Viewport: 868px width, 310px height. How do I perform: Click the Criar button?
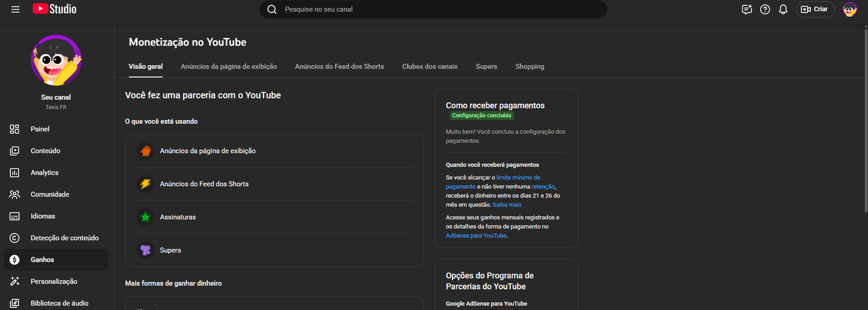pyautogui.click(x=815, y=9)
